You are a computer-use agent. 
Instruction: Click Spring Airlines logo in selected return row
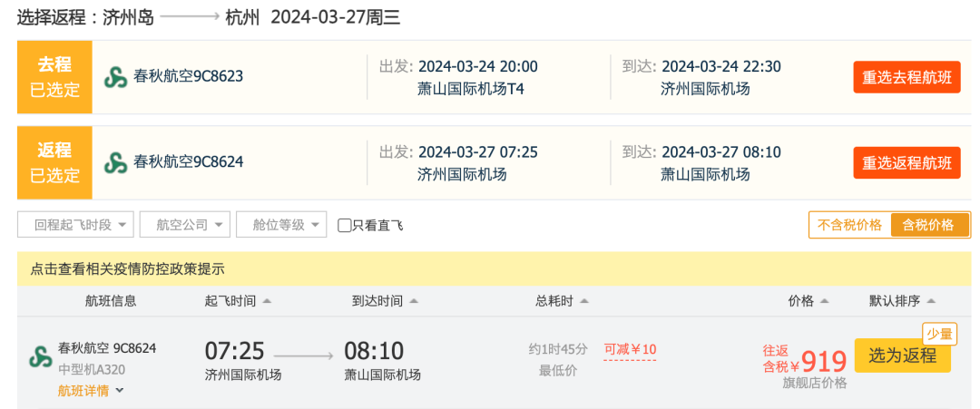pyautogui.click(x=115, y=163)
